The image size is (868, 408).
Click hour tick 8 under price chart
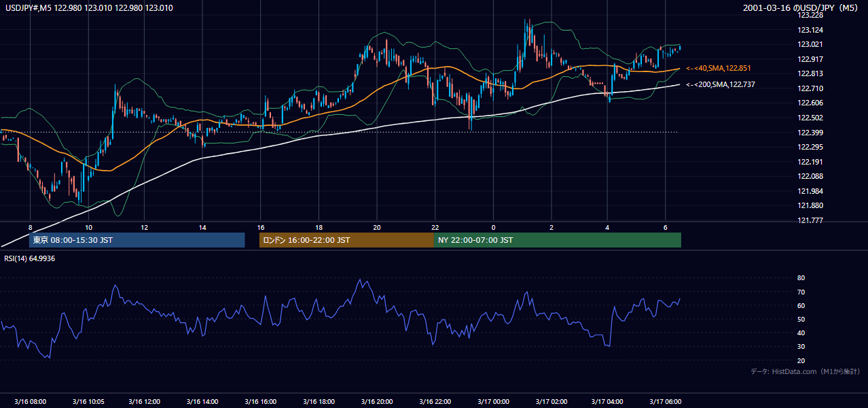pos(30,228)
